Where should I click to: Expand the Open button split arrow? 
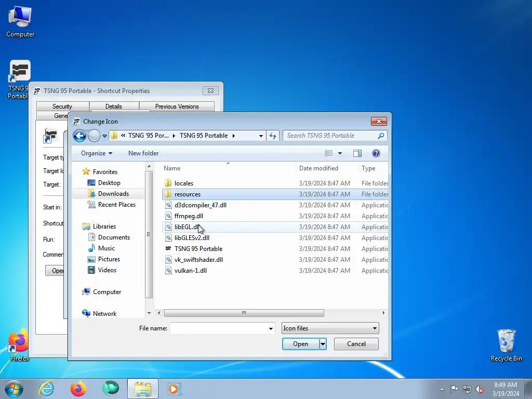(x=323, y=344)
